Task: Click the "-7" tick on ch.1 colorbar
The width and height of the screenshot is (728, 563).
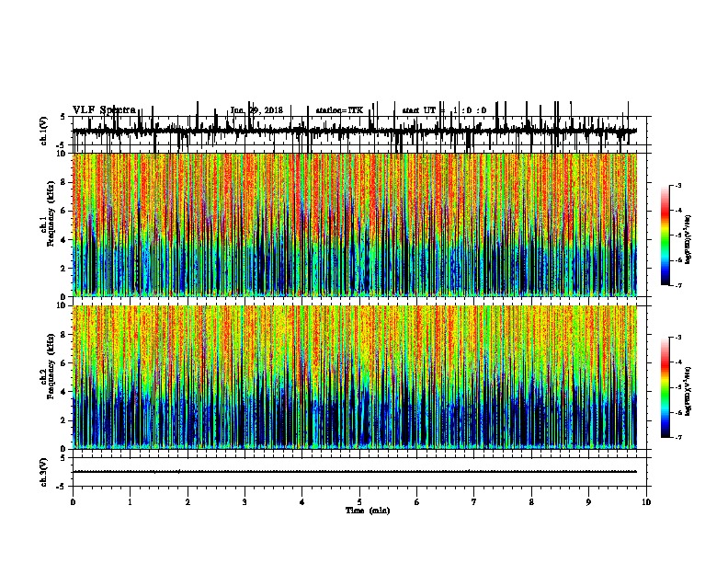Action: [677, 285]
